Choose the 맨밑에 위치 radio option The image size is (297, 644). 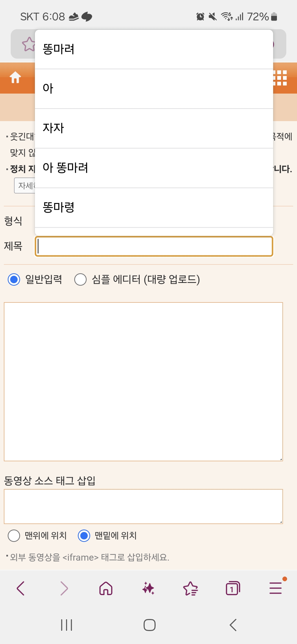click(84, 536)
